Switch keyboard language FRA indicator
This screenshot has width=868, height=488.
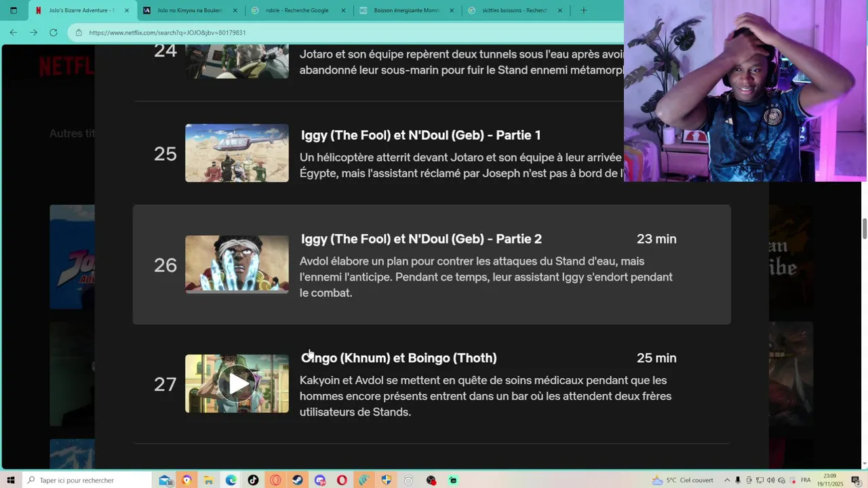click(806, 480)
